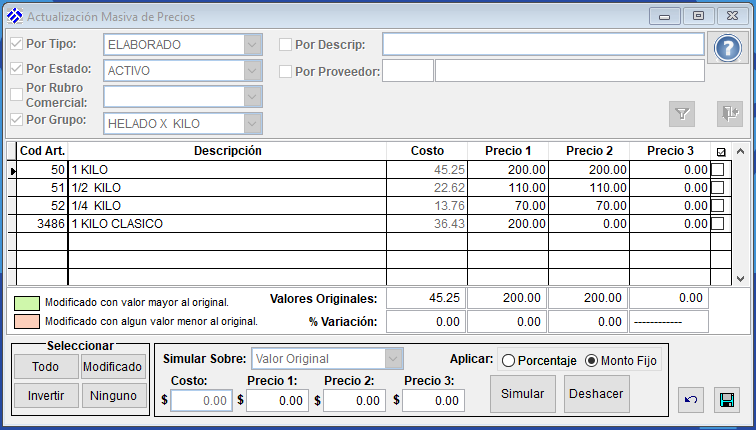This screenshot has height=430, width=756.
Task: Click the export icon beside the filter
Action: coord(730,114)
